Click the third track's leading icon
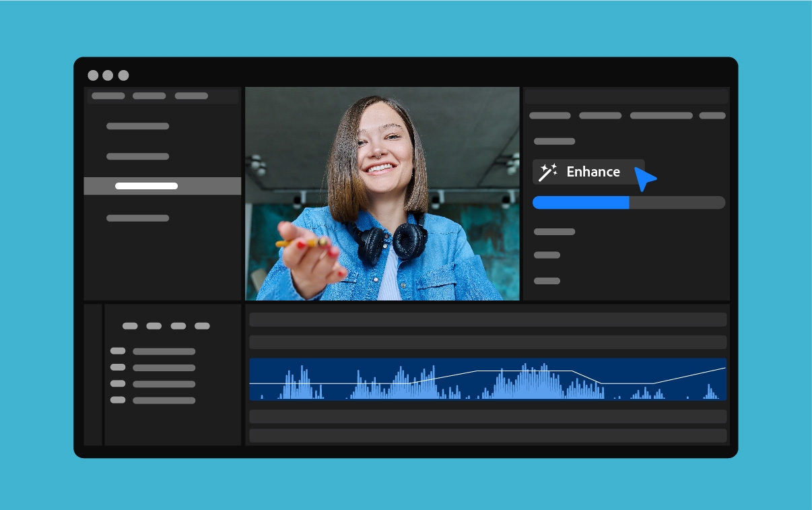The image size is (812, 510). (118, 383)
